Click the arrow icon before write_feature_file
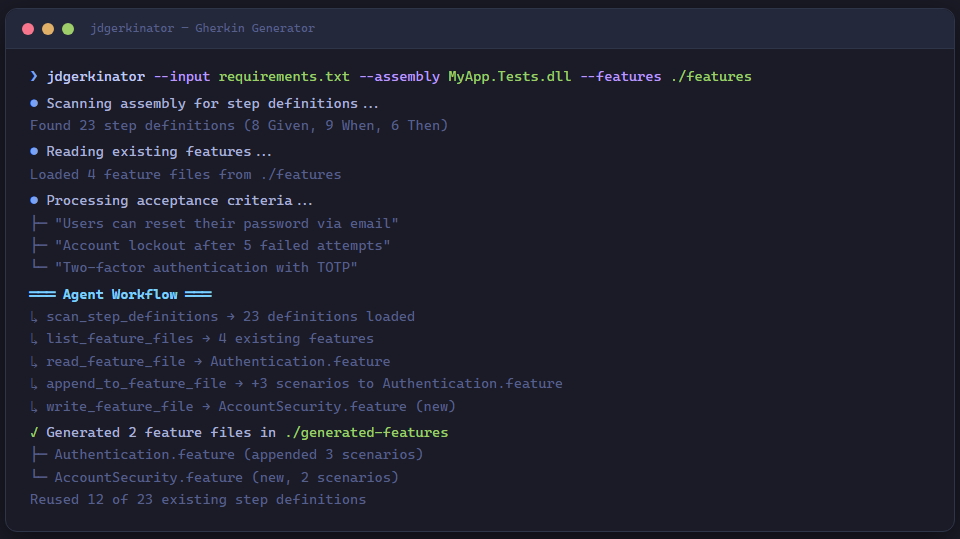 tap(34, 407)
